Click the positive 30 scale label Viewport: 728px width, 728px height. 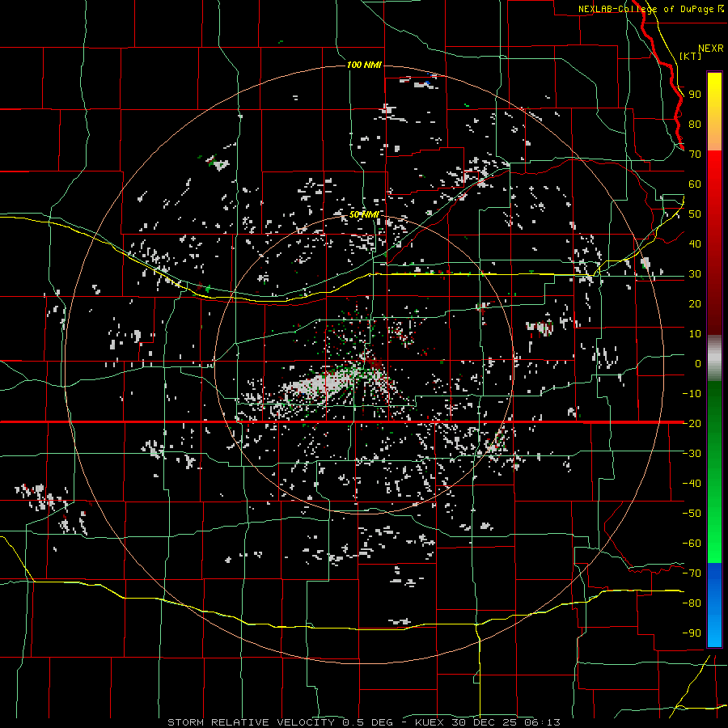tap(695, 274)
